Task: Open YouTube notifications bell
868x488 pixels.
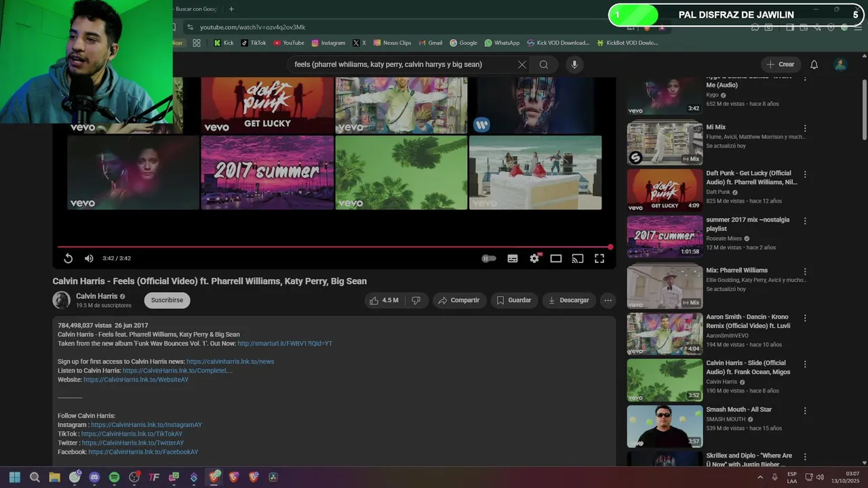Action: [814, 64]
